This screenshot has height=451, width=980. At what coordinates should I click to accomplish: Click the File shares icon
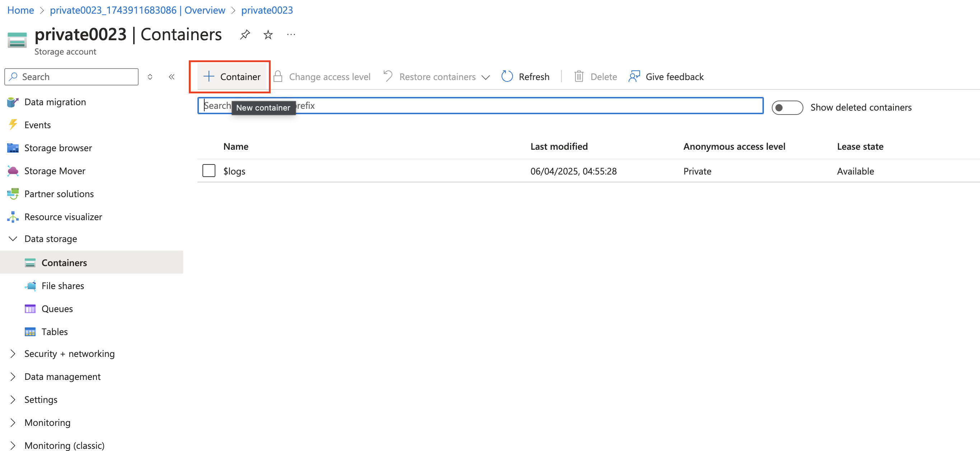coord(30,285)
